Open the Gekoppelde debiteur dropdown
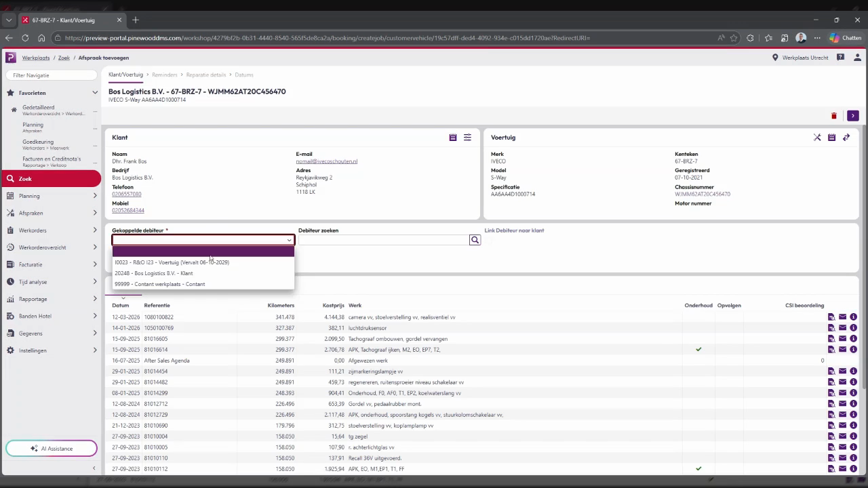 (203, 240)
